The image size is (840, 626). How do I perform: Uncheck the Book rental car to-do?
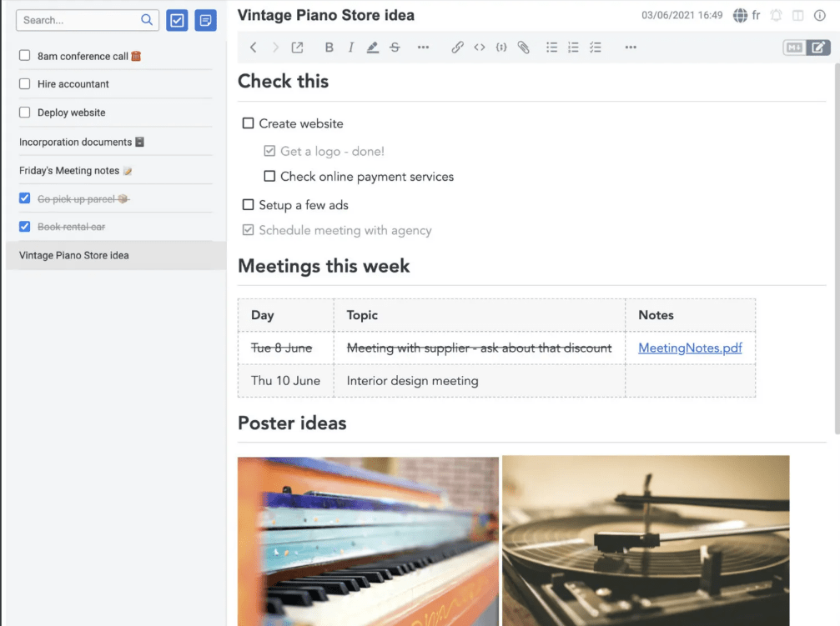click(25, 227)
